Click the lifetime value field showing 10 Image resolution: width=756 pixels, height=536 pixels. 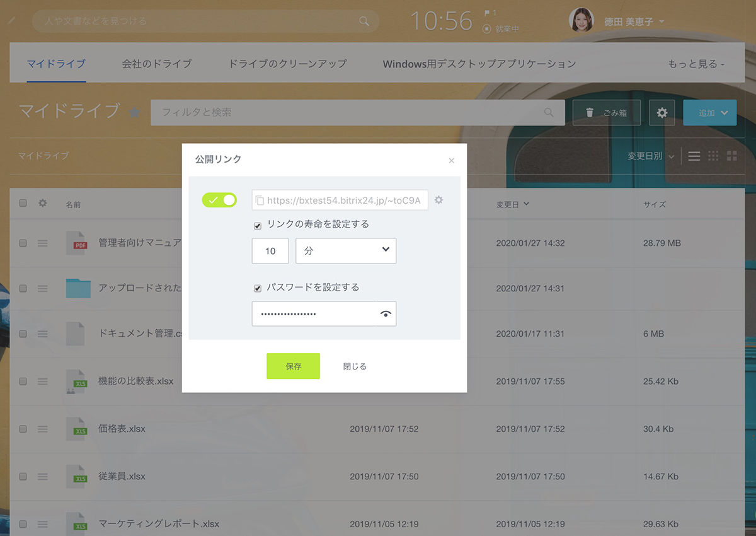270,251
